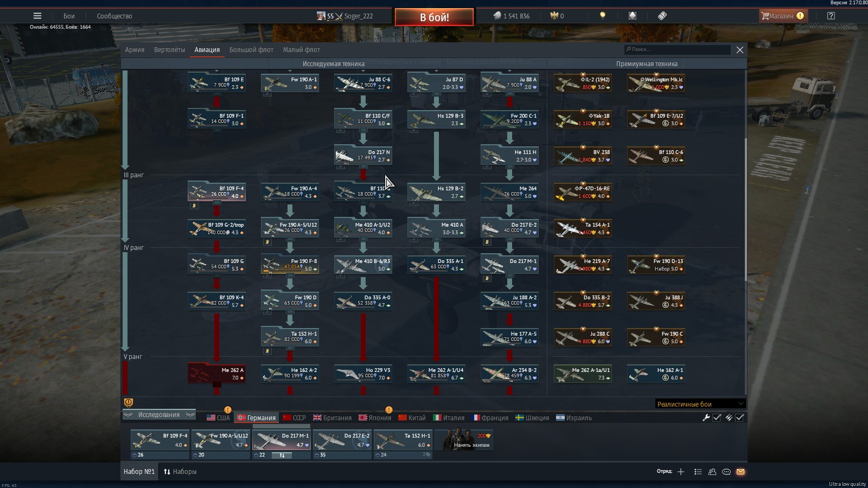The height and width of the screenshot is (488, 868).
Task: Collapse the Исследования panel
Action: 158,415
